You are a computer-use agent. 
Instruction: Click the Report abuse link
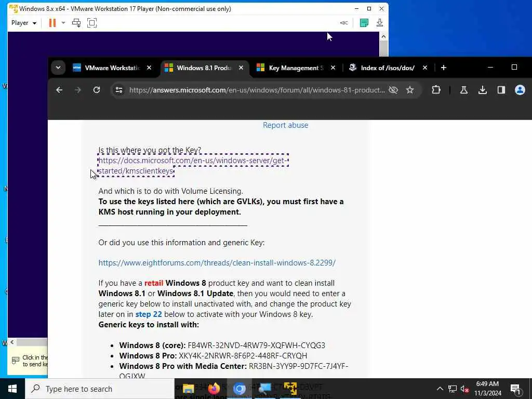285,125
